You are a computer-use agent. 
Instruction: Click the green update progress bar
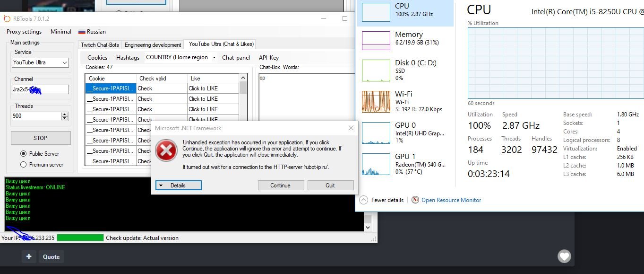click(x=80, y=238)
